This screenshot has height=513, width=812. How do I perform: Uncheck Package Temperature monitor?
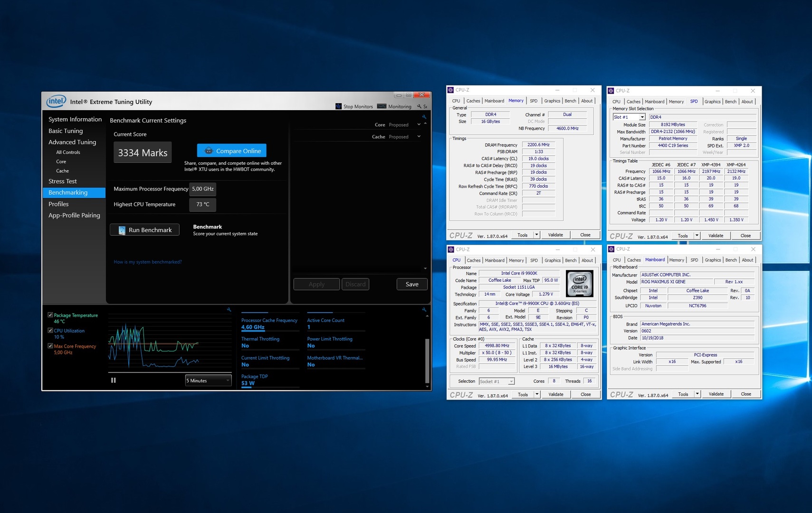pyautogui.click(x=50, y=315)
